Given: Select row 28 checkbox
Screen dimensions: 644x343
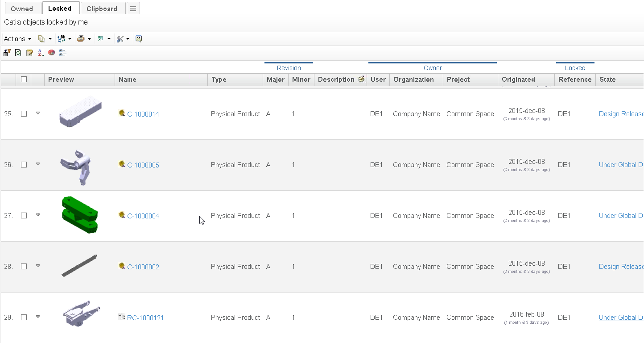Looking at the screenshot, I should [x=24, y=267].
